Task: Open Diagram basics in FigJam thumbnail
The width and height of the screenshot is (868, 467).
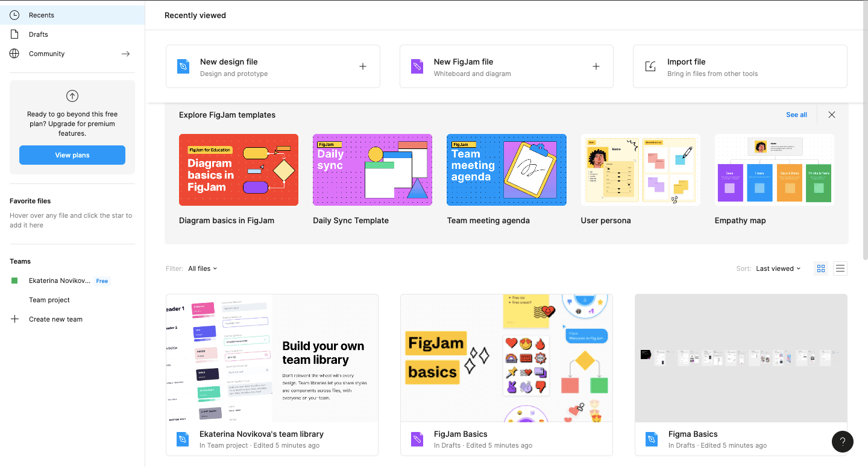Action: (239, 170)
